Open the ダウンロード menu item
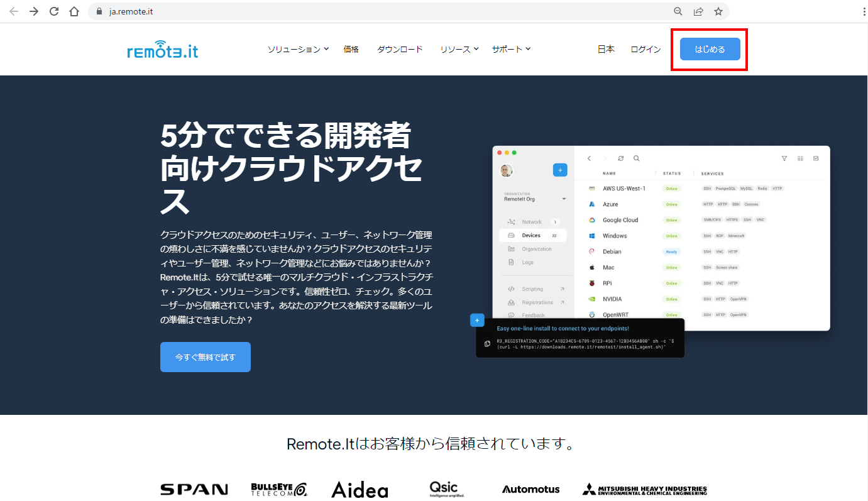This screenshot has height=501, width=868. point(400,49)
